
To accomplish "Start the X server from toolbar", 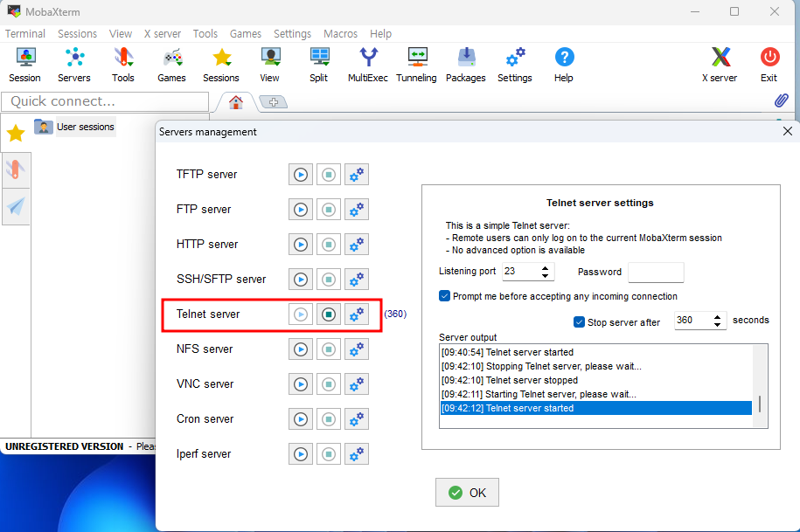I will [719, 64].
